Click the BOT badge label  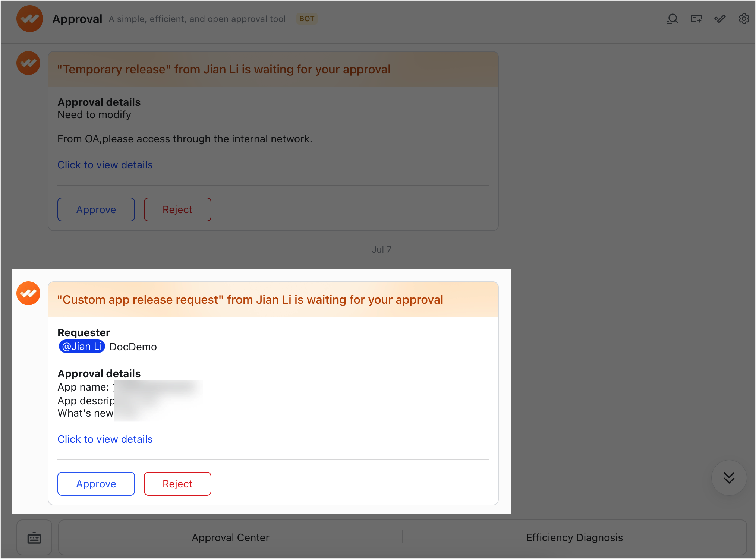[307, 19]
